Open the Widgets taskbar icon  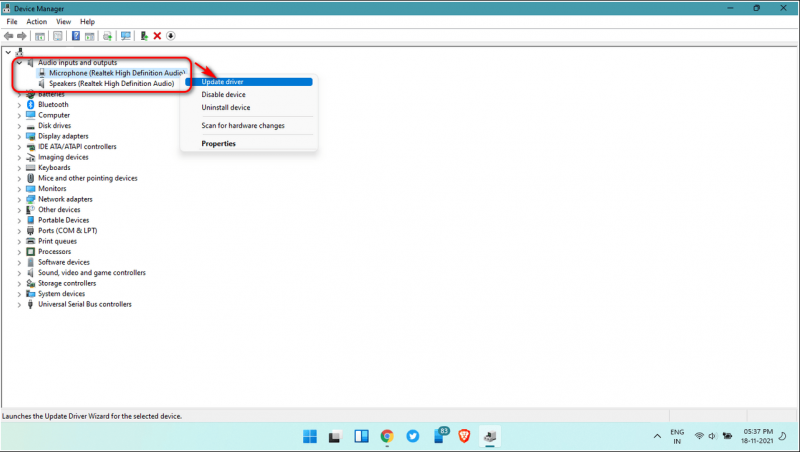(x=361, y=436)
